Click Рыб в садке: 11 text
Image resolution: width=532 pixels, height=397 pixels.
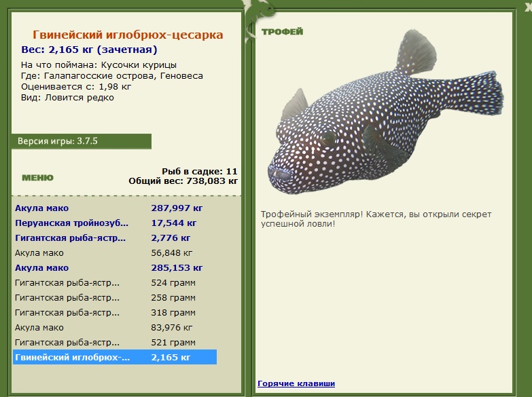tap(200, 171)
